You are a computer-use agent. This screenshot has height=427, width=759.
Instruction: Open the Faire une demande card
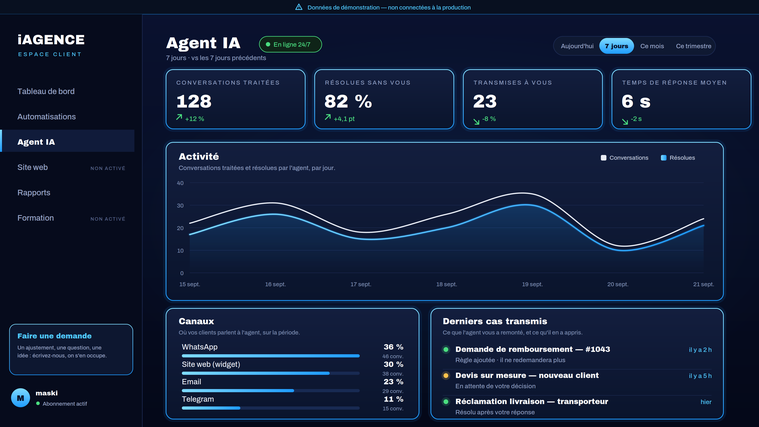[x=71, y=350]
